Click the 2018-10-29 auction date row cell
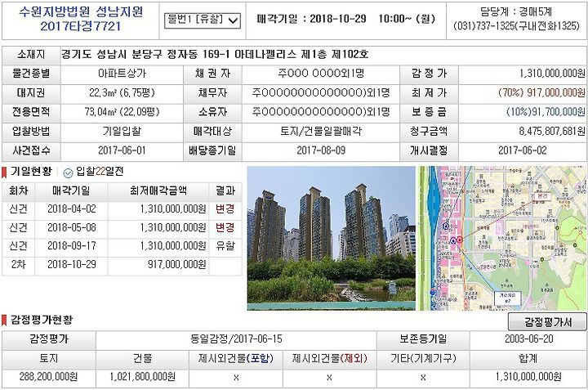The height and width of the screenshot is (390, 588). [x=72, y=265]
